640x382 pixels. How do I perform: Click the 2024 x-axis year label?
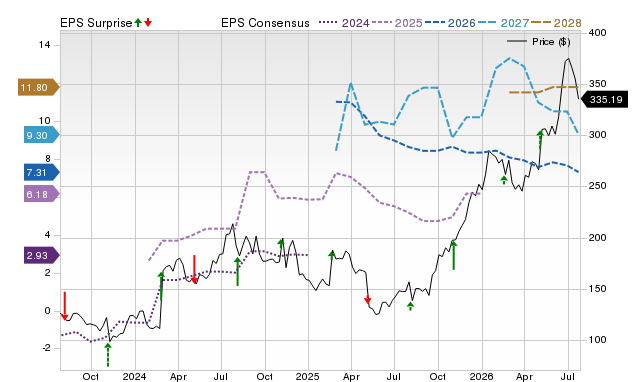[134, 376]
